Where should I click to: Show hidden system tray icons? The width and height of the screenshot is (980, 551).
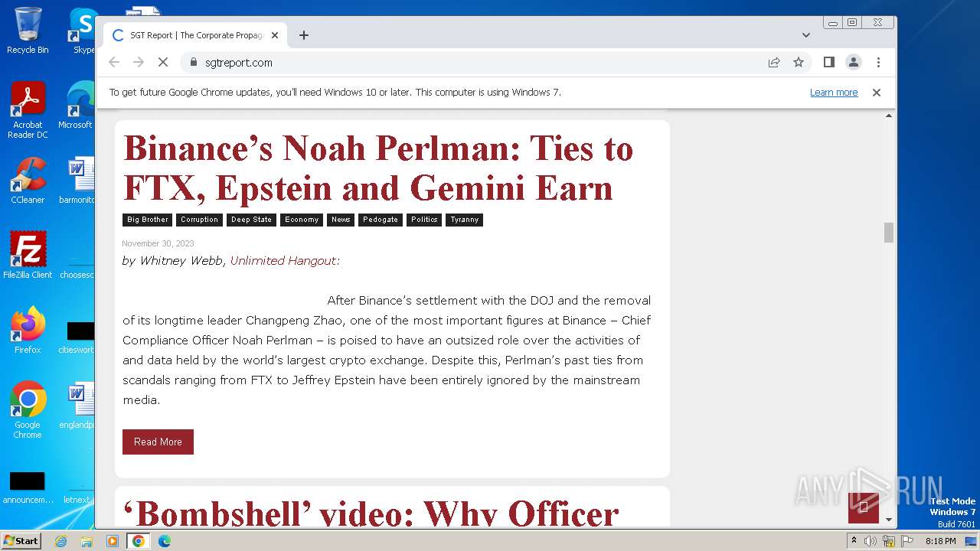click(854, 541)
